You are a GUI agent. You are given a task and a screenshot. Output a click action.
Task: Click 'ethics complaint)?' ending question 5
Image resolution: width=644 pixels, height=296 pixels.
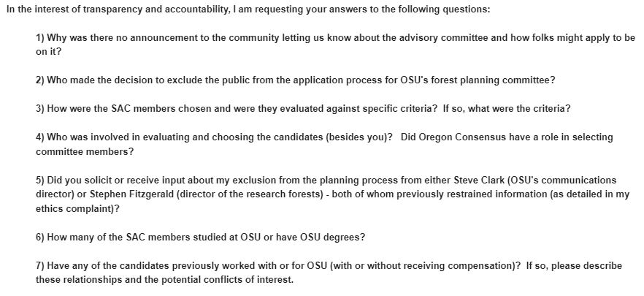pos(77,209)
